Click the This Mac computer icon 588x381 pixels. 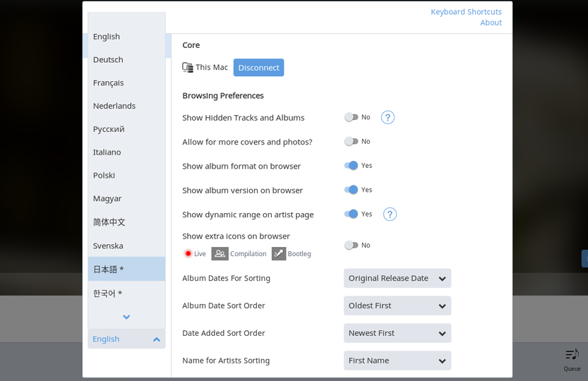(x=188, y=68)
